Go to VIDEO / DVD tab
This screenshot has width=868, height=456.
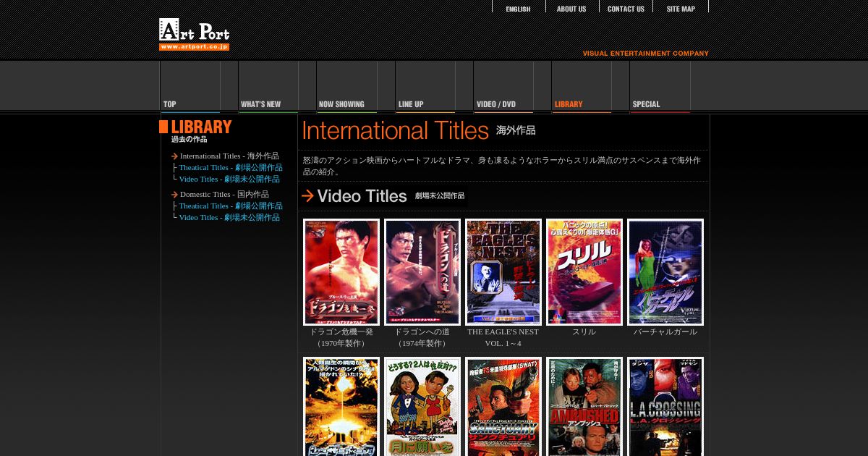click(503, 87)
